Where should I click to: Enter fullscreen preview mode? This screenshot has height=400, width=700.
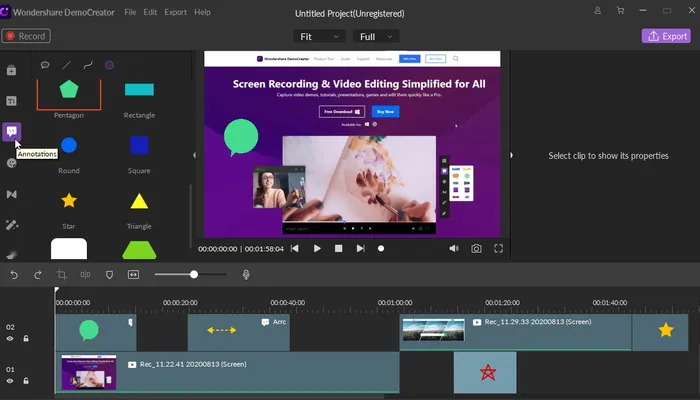coord(498,249)
